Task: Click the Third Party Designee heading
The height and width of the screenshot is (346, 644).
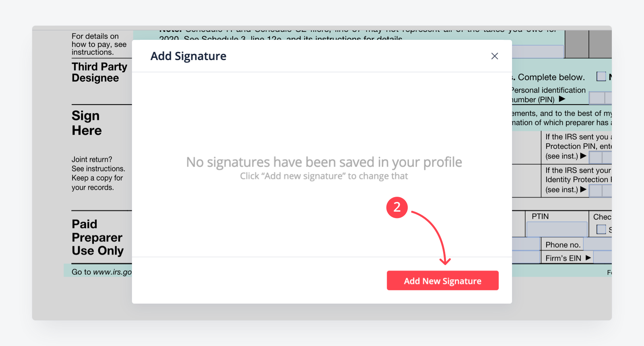Action: (99, 72)
